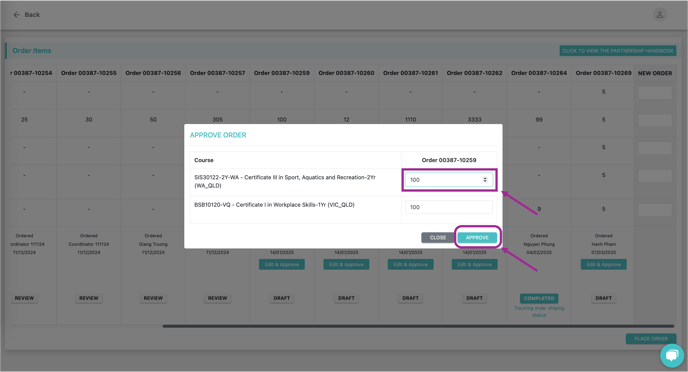Click the Order 00387-10264 column header
Screen dimensions: 688x372
(x=539, y=73)
